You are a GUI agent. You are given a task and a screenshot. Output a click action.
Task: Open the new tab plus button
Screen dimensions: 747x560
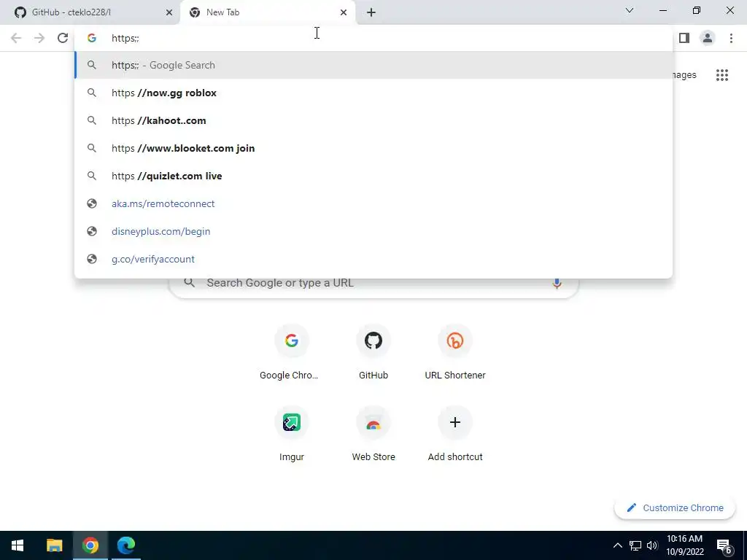tap(371, 12)
